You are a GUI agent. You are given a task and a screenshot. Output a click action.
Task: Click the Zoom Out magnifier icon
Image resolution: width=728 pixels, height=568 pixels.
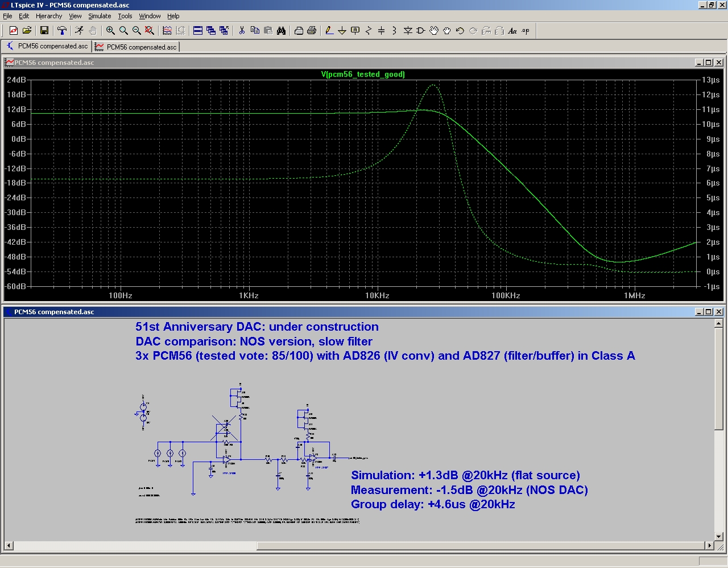tap(136, 31)
